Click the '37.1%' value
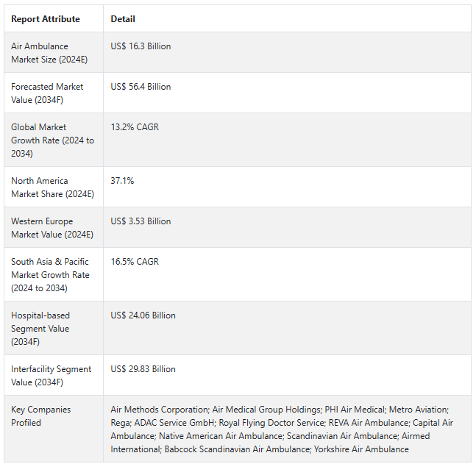 [x=122, y=181]
